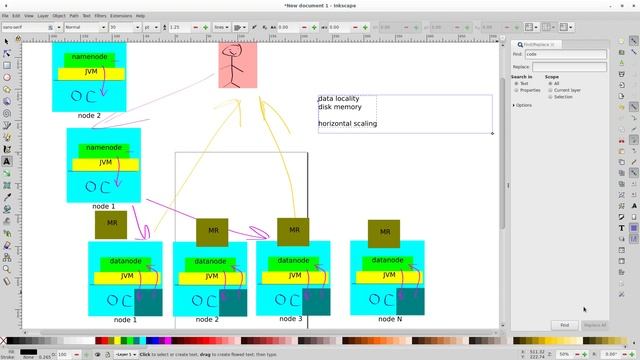Select the Eraser tool

(x=7, y=245)
